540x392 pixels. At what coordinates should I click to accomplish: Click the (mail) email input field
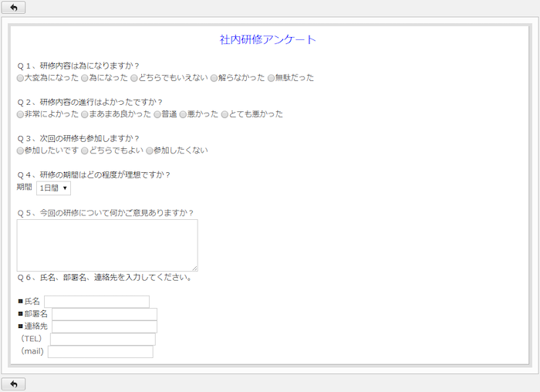[100, 352]
